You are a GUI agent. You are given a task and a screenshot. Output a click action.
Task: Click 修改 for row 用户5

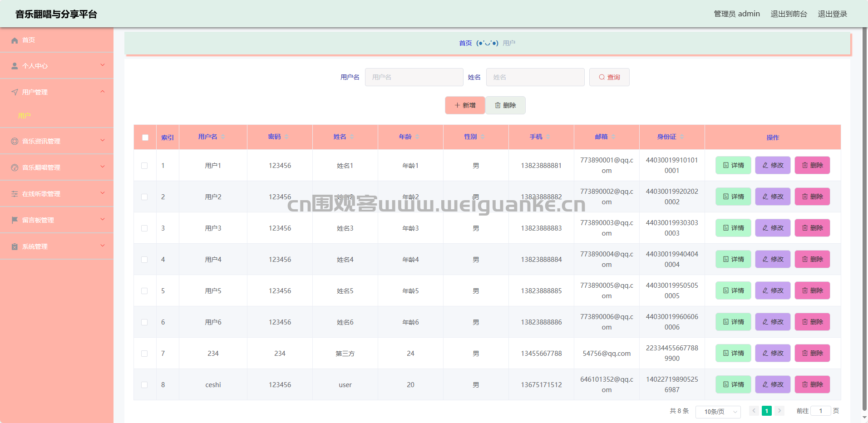coord(773,290)
